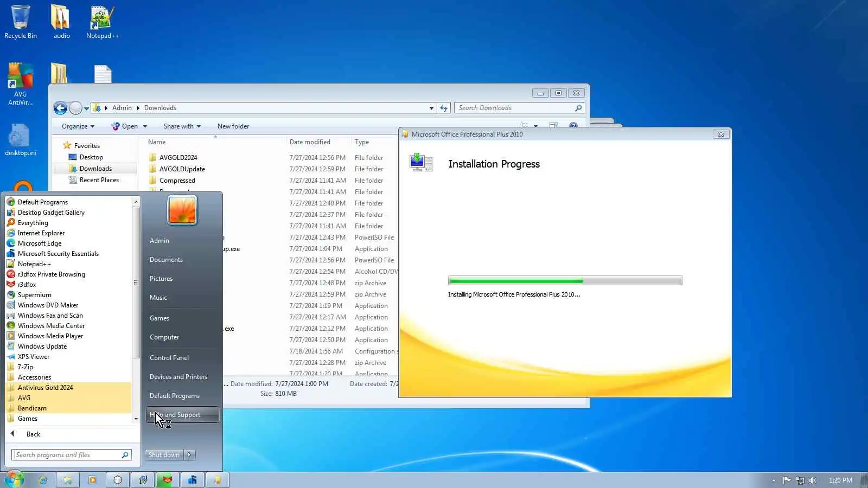This screenshot has height=488, width=868.
Task: Click Admin in the address bar path
Action: click(122, 108)
